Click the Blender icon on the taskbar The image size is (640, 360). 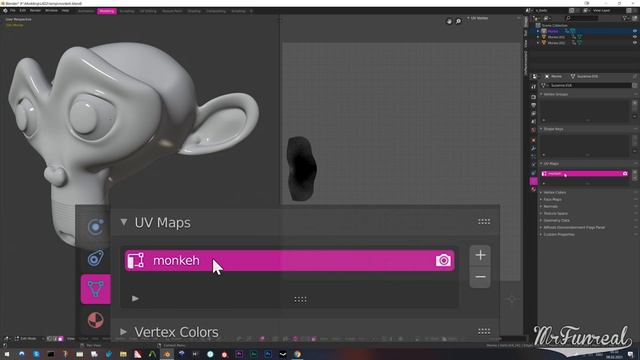pos(167,354)
